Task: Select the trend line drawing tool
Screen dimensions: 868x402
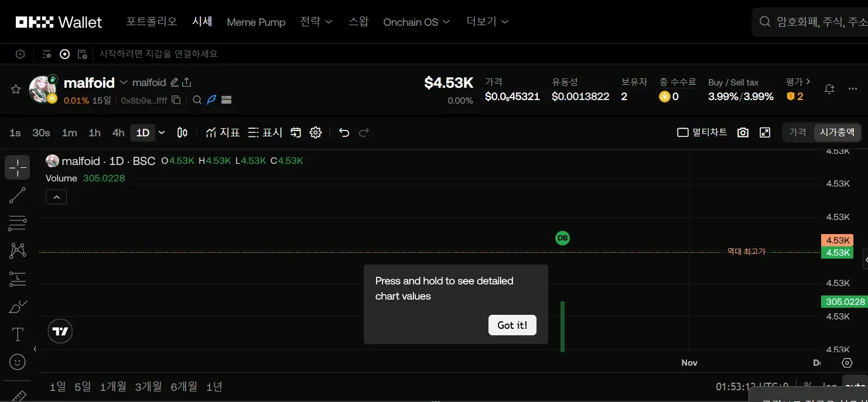Action: click(x=18, y=195)
